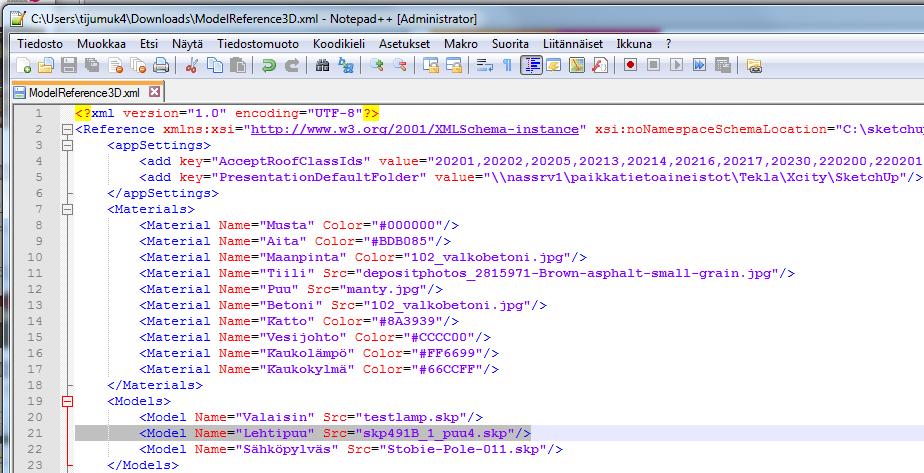Screen dimensions: 924x473
Task: Click the folder plugin icon after macro buttons
Action: [x=754, y=65]
